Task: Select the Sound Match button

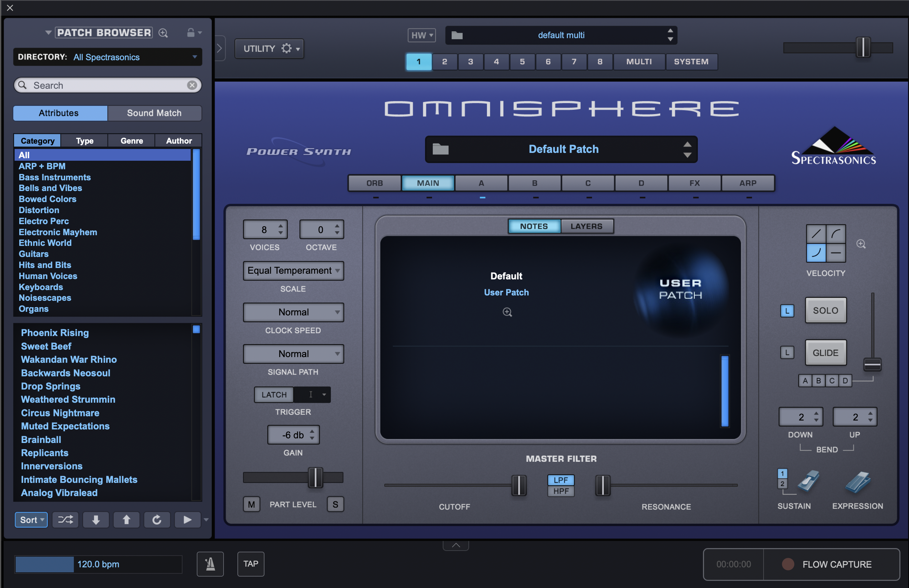Action: coord(154,113)
